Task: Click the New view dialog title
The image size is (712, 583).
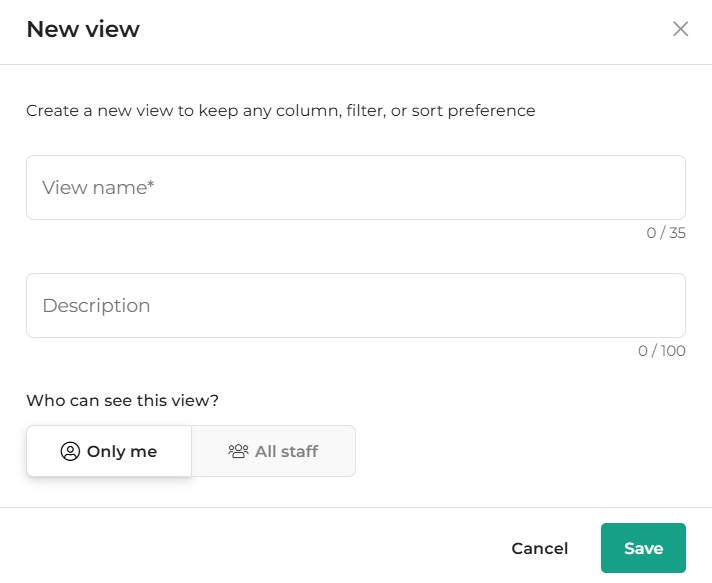Action: 83,29
